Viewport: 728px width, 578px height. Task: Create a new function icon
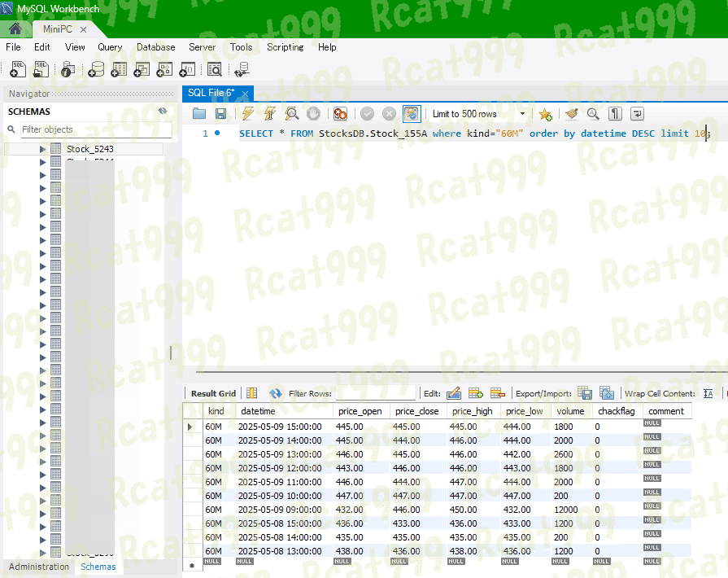pyautogui.click(x=187, y=69)
